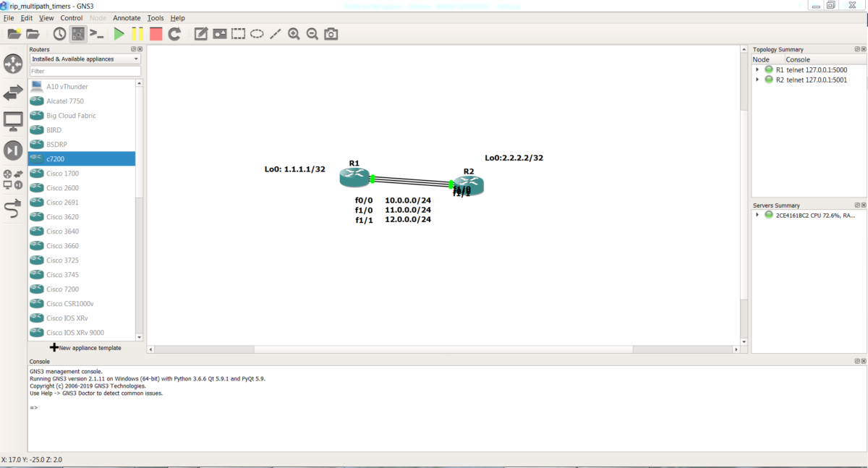
Task: Create a new blank project
Action: [14, 34]
